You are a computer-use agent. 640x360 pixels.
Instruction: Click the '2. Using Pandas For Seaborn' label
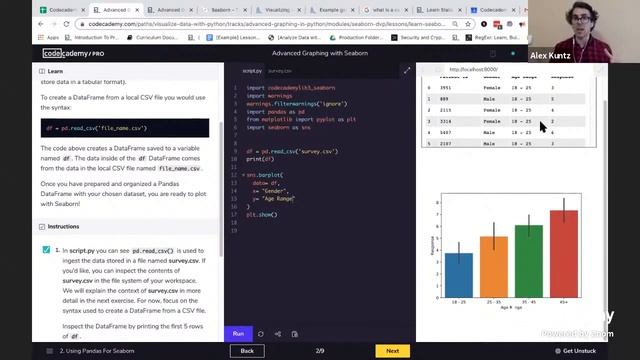tap(97, 351)
